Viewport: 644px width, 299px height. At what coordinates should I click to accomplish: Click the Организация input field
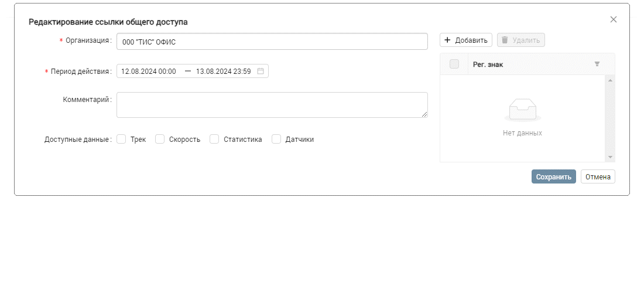(x=272, y=42)
